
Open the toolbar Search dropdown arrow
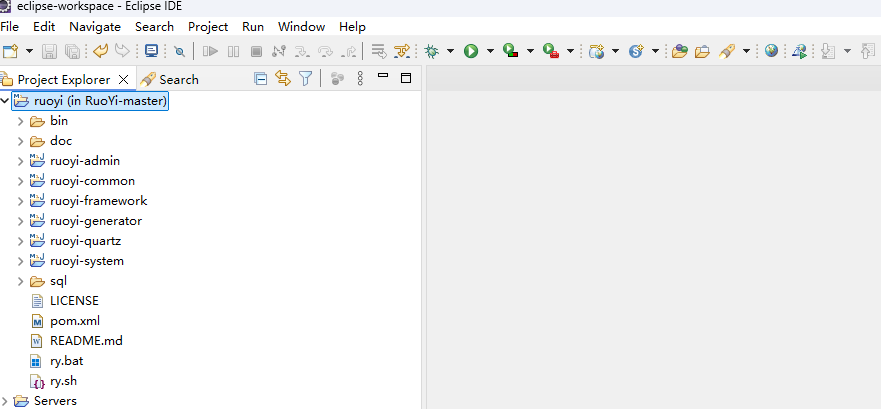pyautogui.click(x=746, y=52)
